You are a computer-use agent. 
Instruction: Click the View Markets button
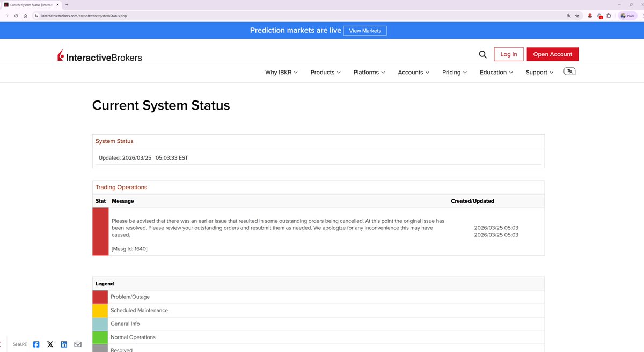pos(365,31)
